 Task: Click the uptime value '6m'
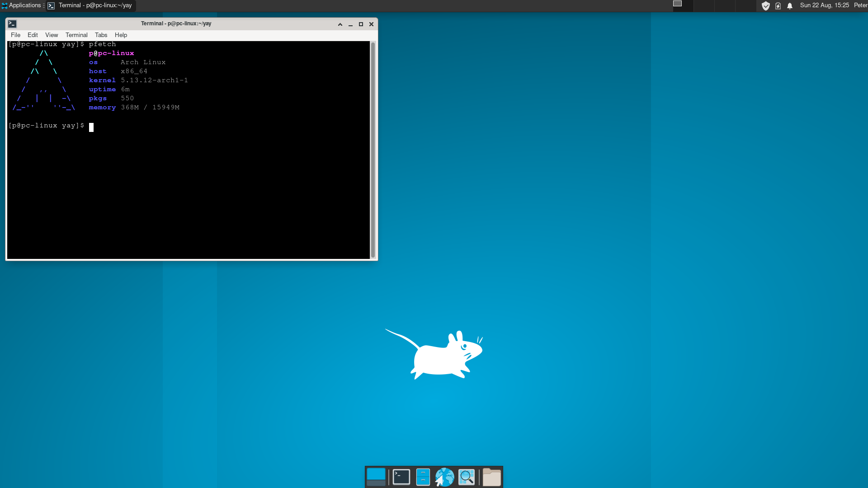point(125,89)
